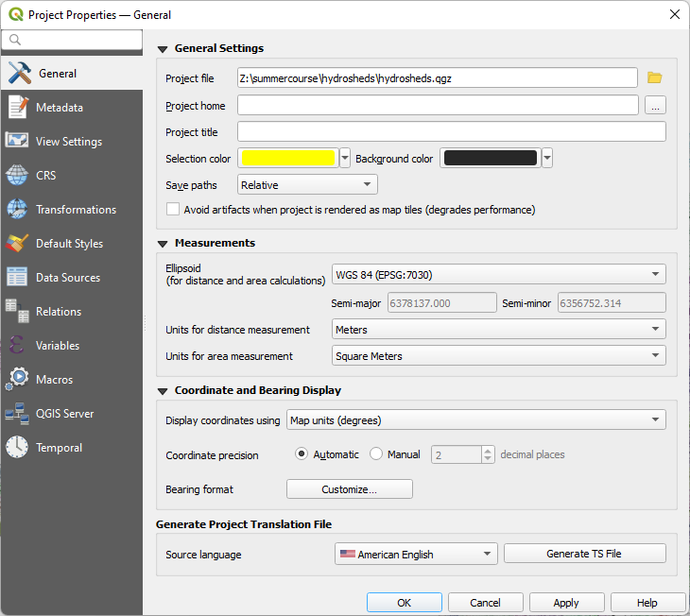The height and width of the screenshot is (616, 690).
Task: Open the Metadata tab
Action: coord(72,107)
